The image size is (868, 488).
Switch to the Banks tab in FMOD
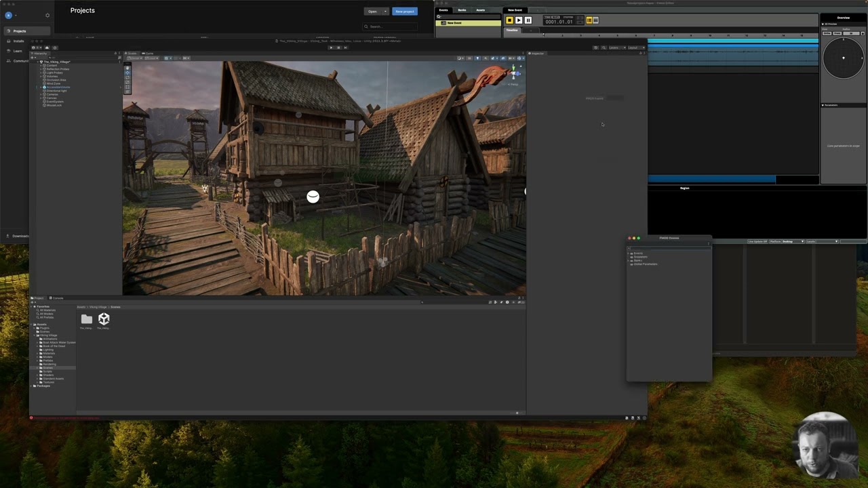point(462,10)
